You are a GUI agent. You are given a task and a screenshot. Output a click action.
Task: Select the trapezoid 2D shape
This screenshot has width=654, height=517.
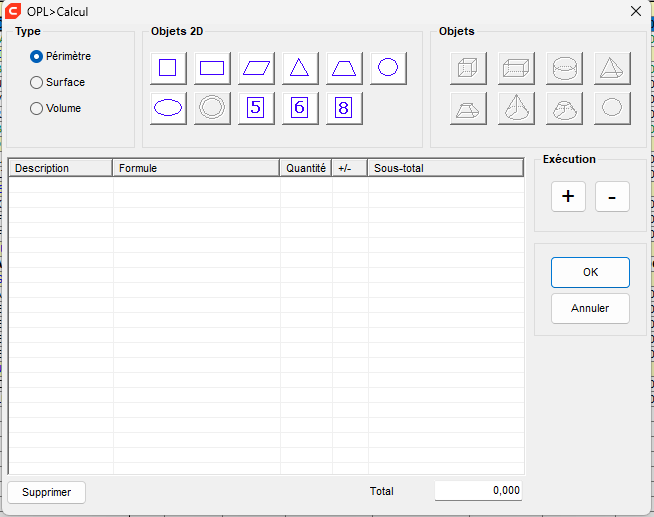pyautogui.click(x=344, y=68)
